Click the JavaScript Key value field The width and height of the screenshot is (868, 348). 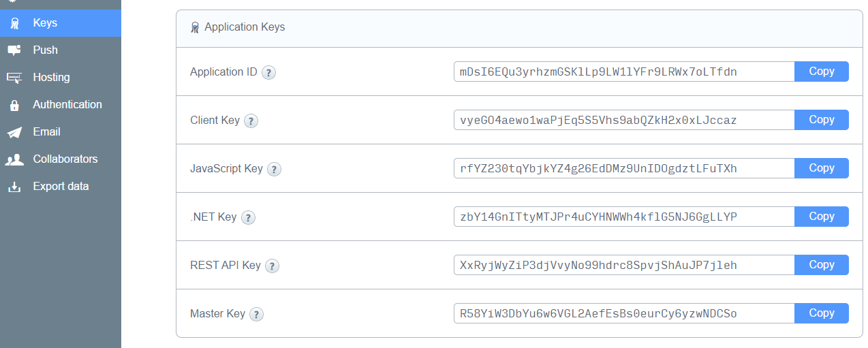[623, 168]
